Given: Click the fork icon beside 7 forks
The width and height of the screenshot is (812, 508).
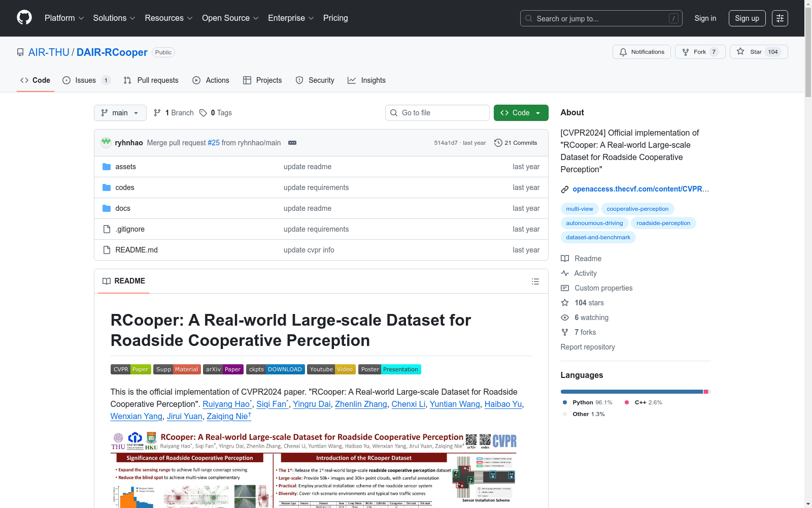Looking at the screenshot, I should [565, 332].
